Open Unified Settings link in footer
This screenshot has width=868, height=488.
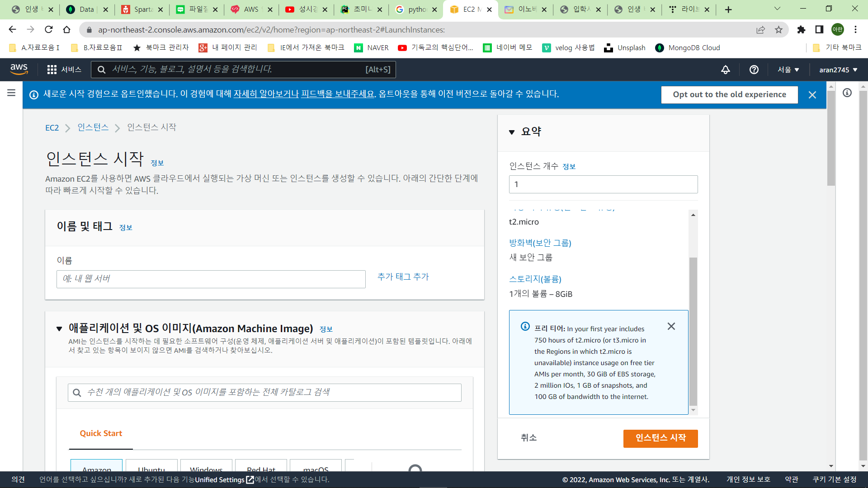224,480
